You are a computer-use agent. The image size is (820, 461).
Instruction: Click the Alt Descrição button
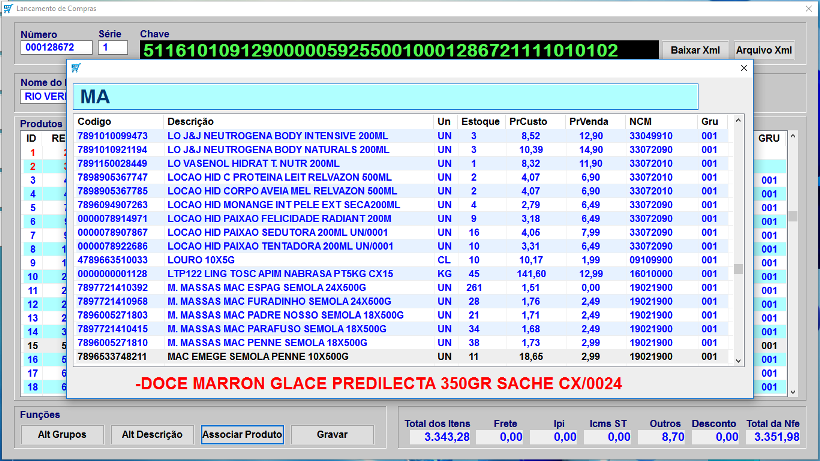click(x=152, y=434)
